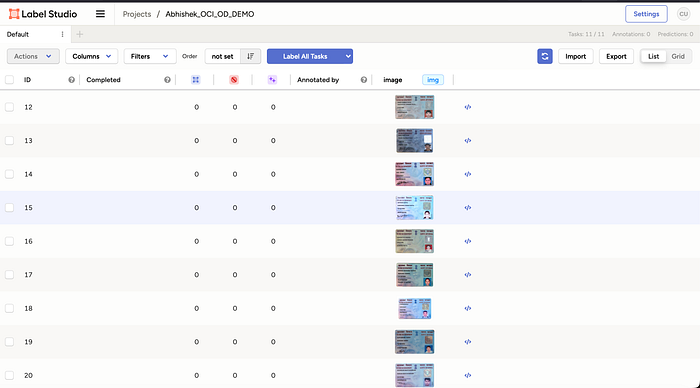Open card image thumbnail for task 13
700x388 pixels.
click(x=414, y=141)
